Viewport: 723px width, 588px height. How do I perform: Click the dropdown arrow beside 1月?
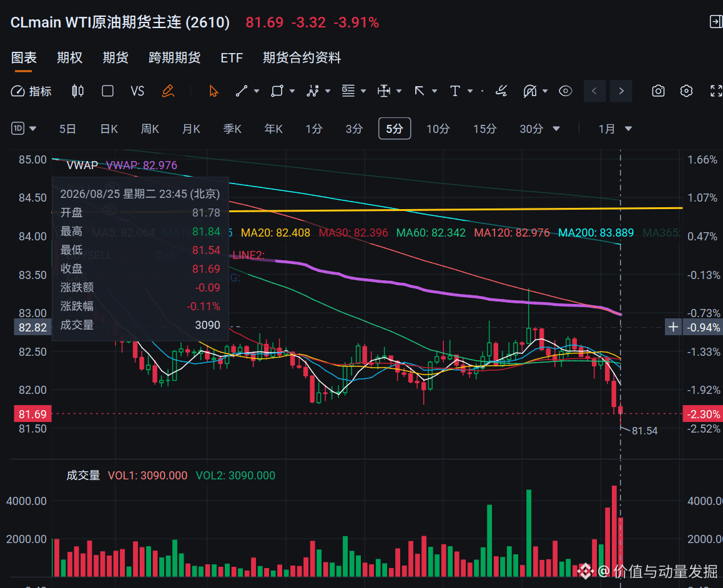tap(628, 129)
